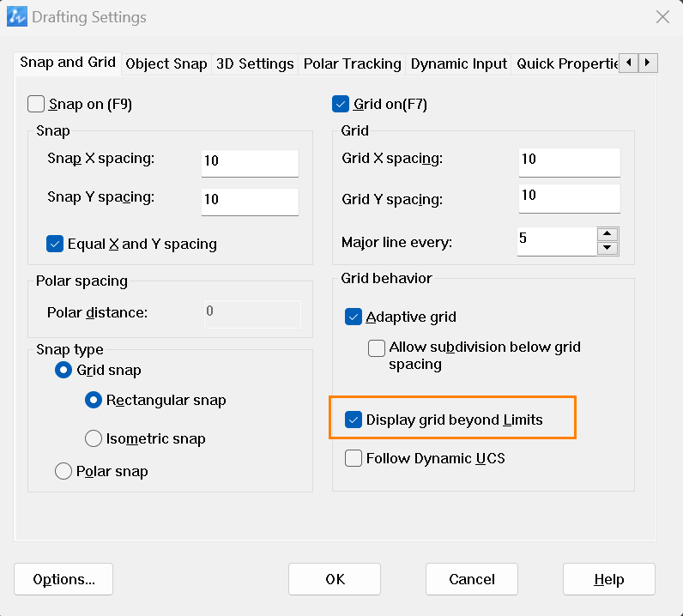Click the Polar spacing group label
683x616 pixels.
point(82,281)
